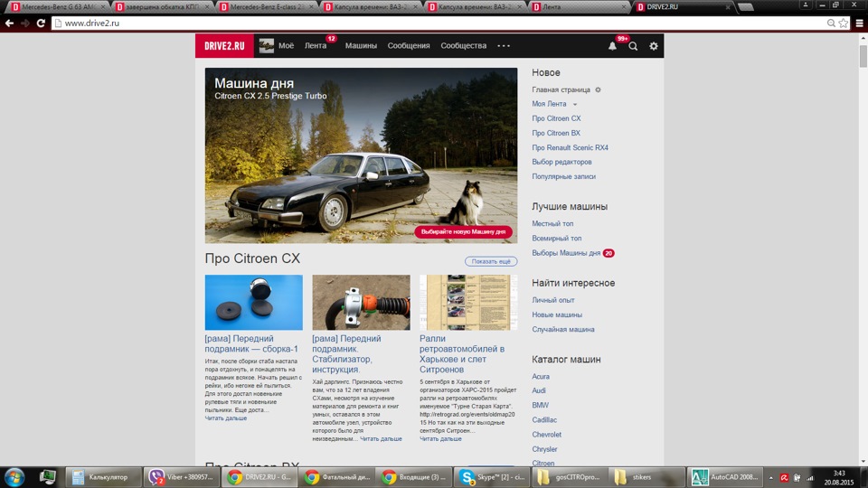Image resolution: width=868 pixels, height=488 pixels.
Task: Open AutoCAD 2008 taskbar item
Action: pos(724,477)
